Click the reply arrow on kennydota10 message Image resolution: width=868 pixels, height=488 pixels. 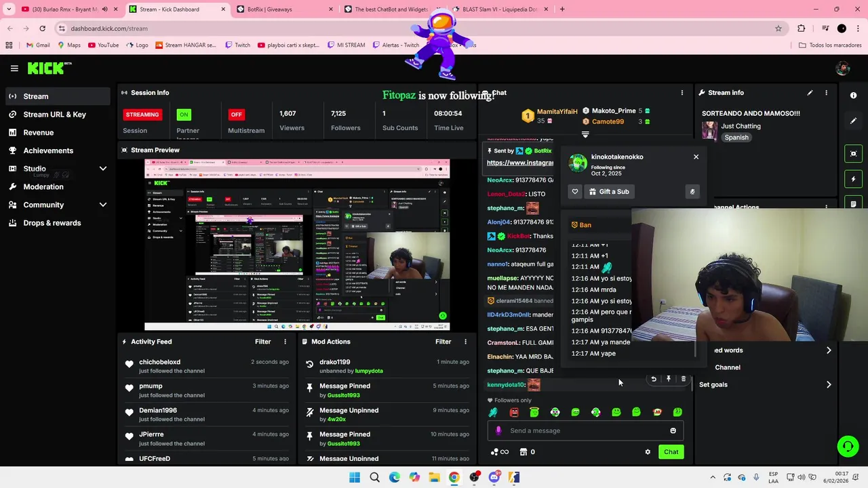[654, 380]
